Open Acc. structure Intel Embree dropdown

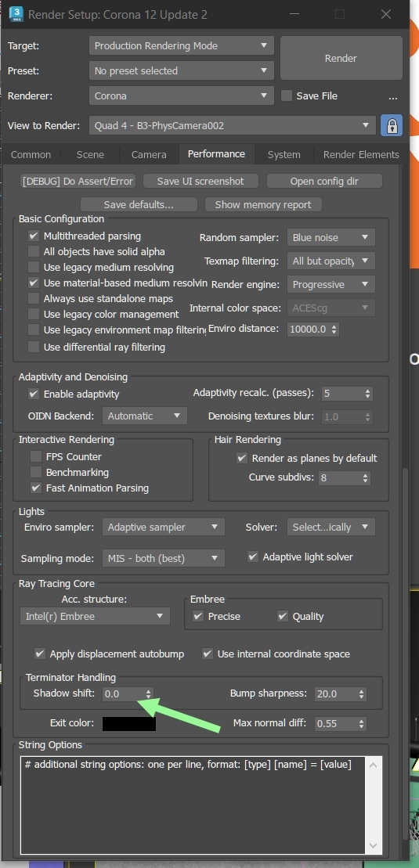(x=95, y=616)
